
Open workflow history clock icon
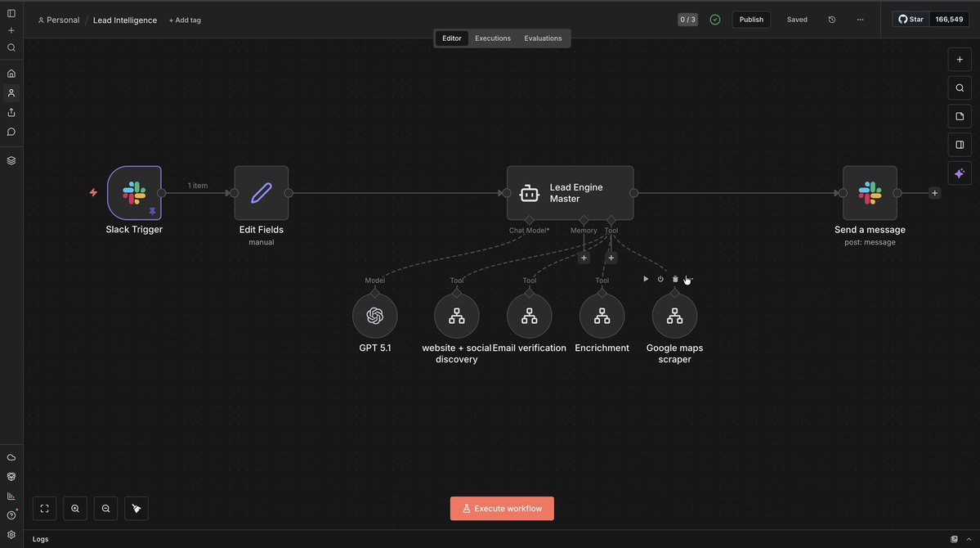[832, 20]
